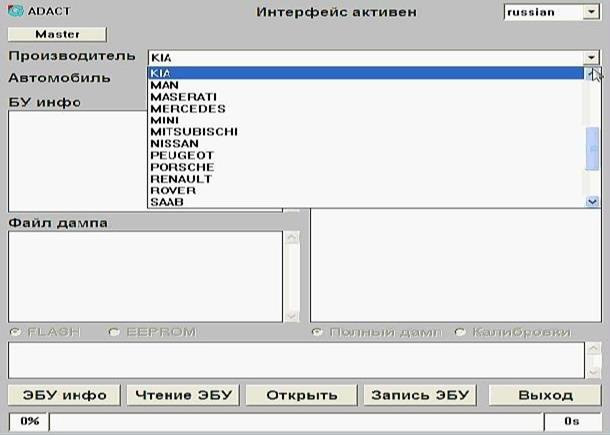
Task: Click the Файл дампа scrollbar down arrow
Action: (292, 316)
